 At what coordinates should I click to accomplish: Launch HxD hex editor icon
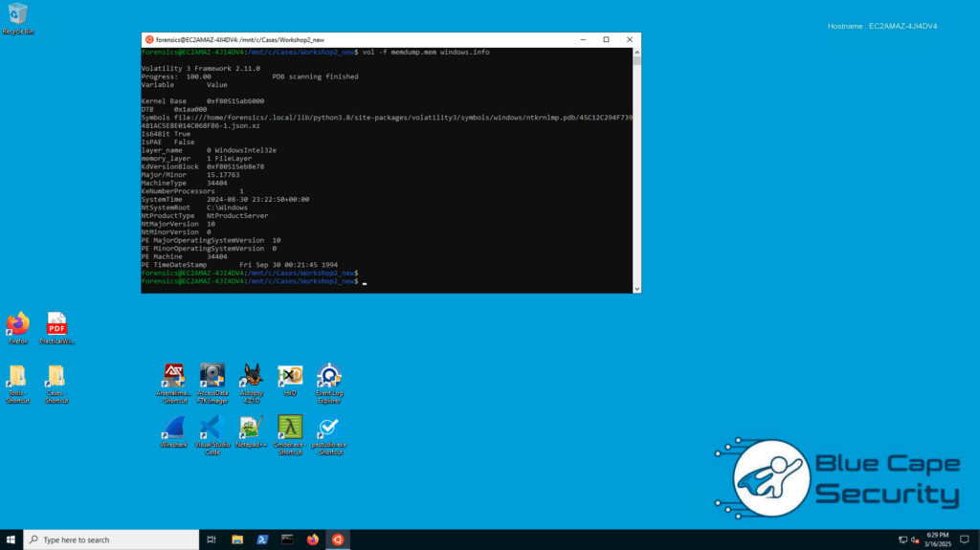click(x=290, y=376)
